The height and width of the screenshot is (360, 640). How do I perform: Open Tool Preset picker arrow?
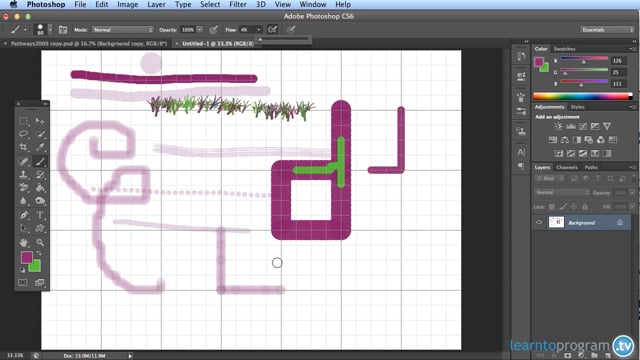point(25,30)
